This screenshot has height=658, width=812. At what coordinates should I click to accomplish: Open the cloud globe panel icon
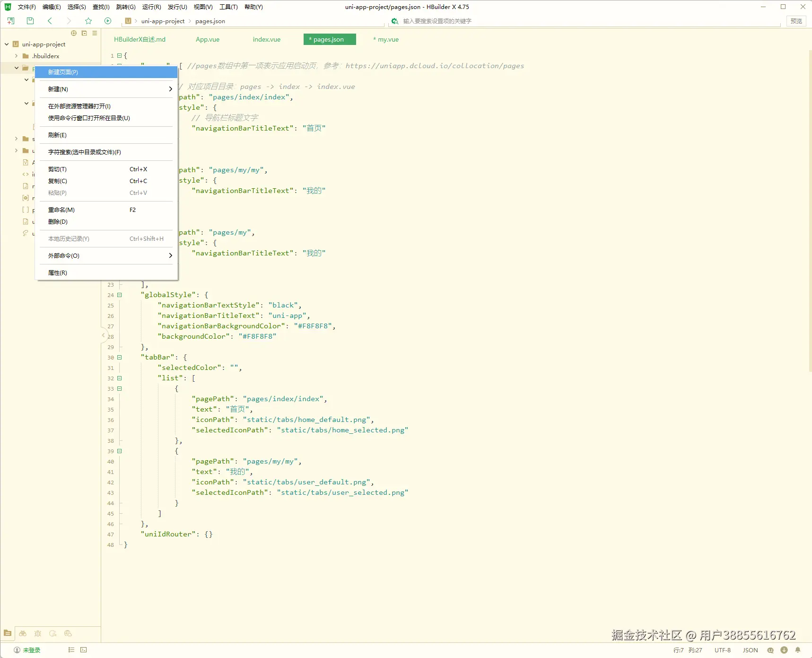click(x=68, y=633)
